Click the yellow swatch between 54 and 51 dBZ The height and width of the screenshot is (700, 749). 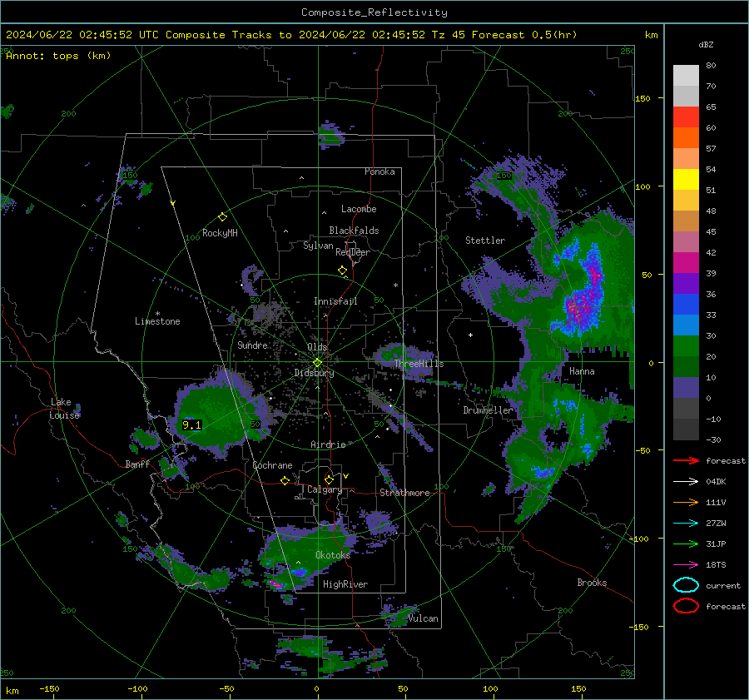[686, 180]
